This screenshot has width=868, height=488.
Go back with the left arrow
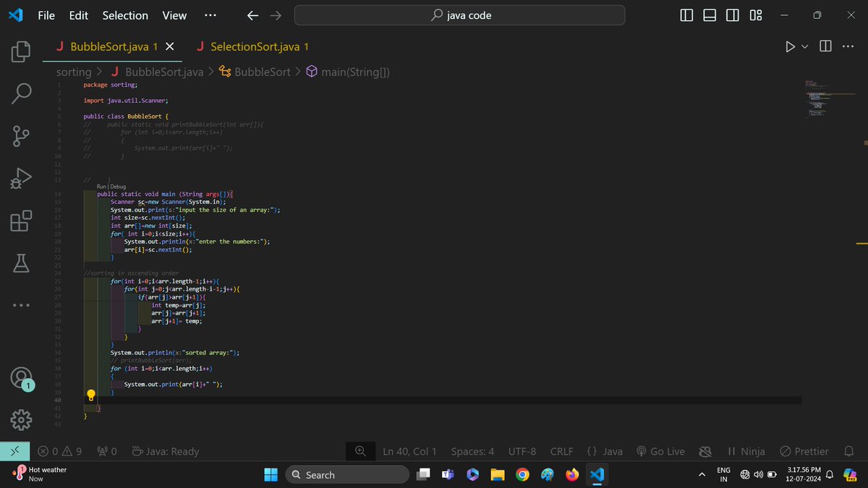coord(252,15)
